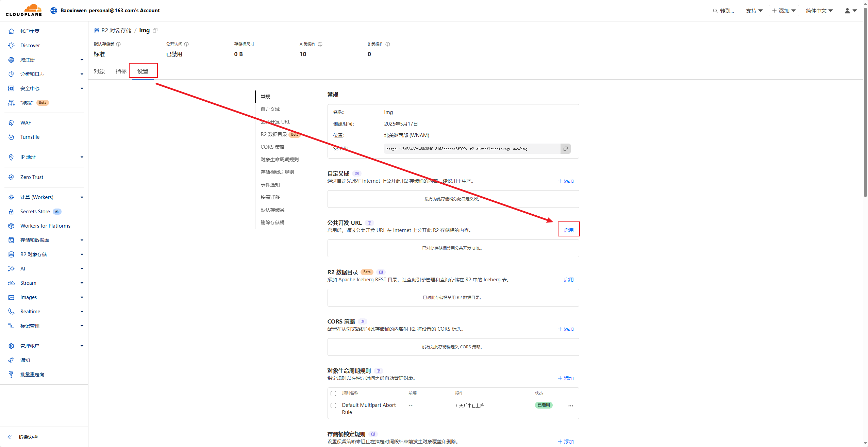This screenshot has width=868, height=447.
Task: Toggle the select-all rules checkbox
Action: pos(333,394)
